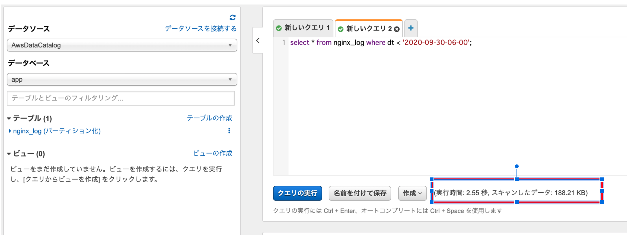Screen dimensions: 644x242
Task: Click the クエリの実行 button
Action: point(298,193)
